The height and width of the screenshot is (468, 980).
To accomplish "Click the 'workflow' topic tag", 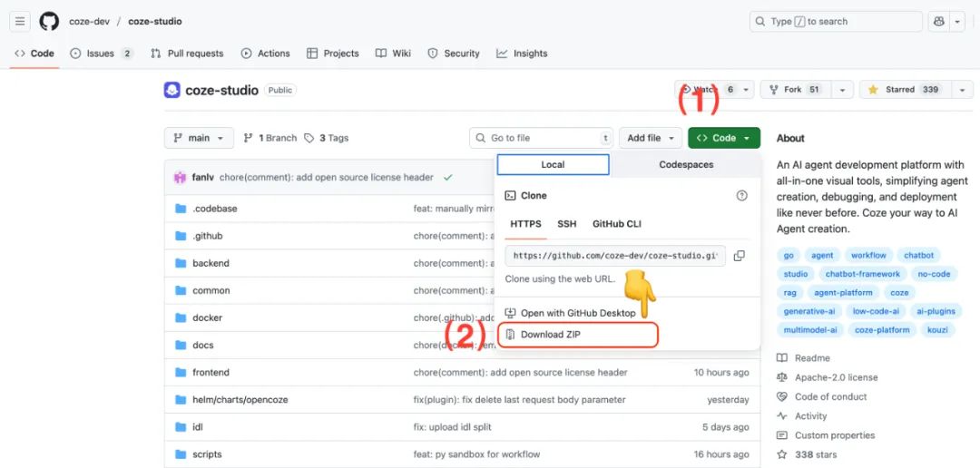I will 868,256.
